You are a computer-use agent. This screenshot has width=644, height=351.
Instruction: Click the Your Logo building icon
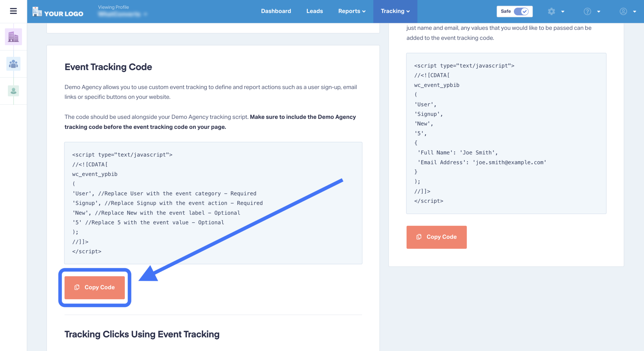pos(37,12)
